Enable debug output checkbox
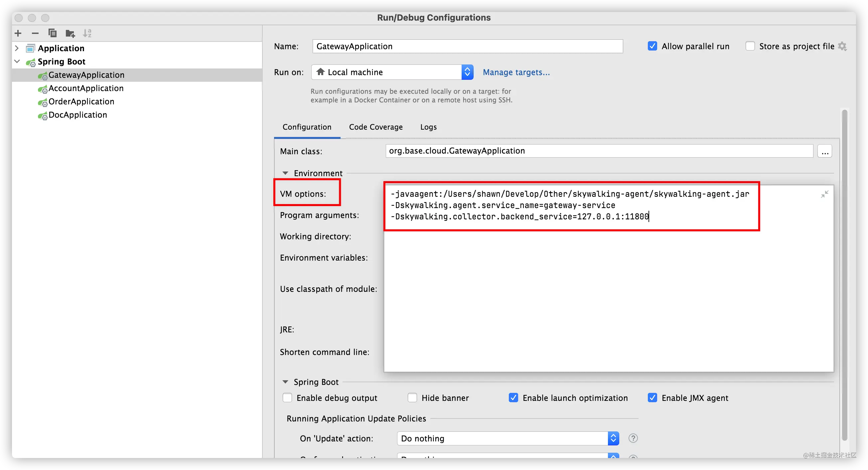Viewport: 868px width, 470px height. tap(287, 398)
